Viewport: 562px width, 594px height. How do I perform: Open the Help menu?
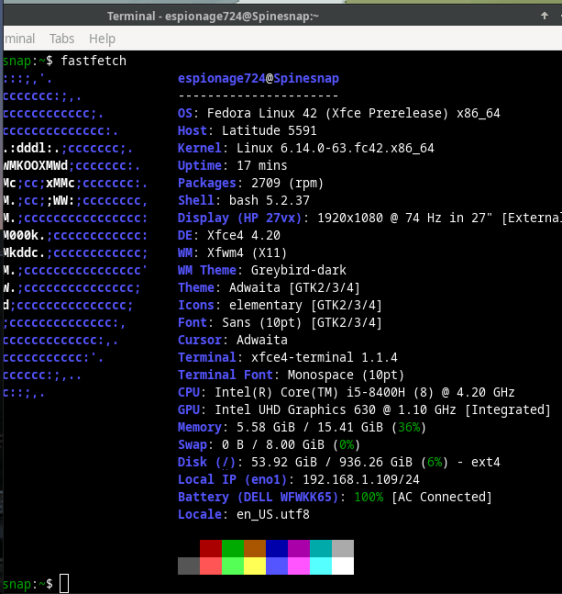click(102, 39)
